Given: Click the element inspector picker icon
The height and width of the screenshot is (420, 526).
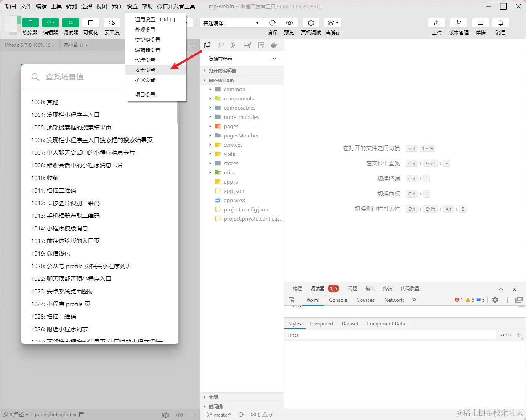Looking at the screenshot, I should (x=291, y=300).
